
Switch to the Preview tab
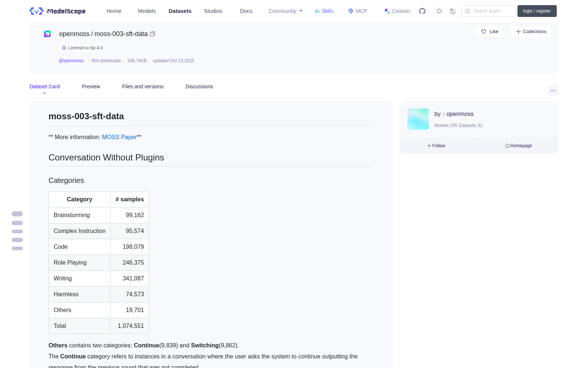(x=91, y=86)
